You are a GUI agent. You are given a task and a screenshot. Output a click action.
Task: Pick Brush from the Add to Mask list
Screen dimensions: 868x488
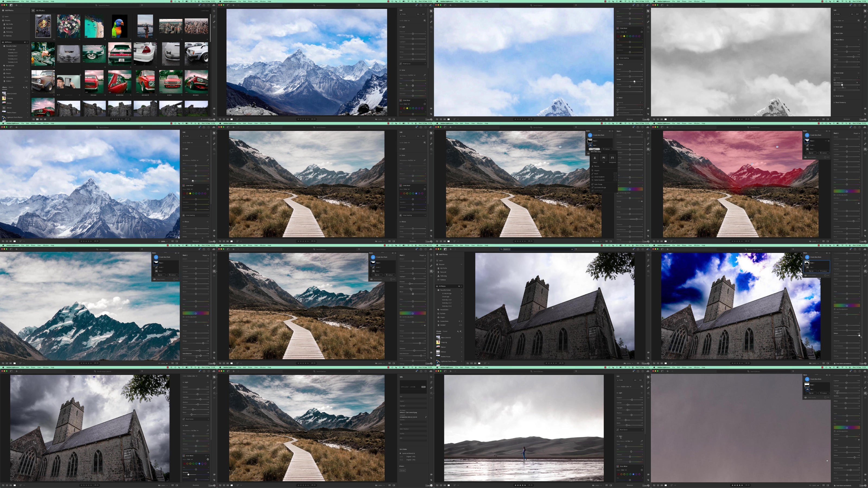coord(596,174)
